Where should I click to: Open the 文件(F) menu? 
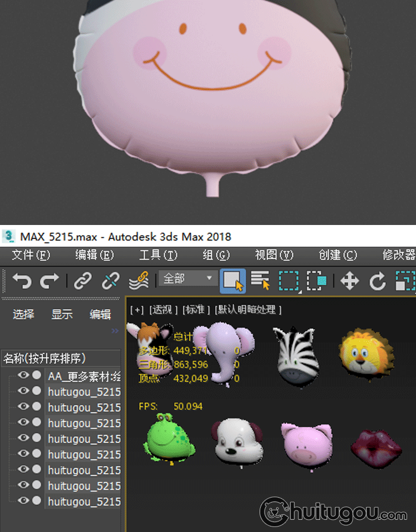(31, 255)
